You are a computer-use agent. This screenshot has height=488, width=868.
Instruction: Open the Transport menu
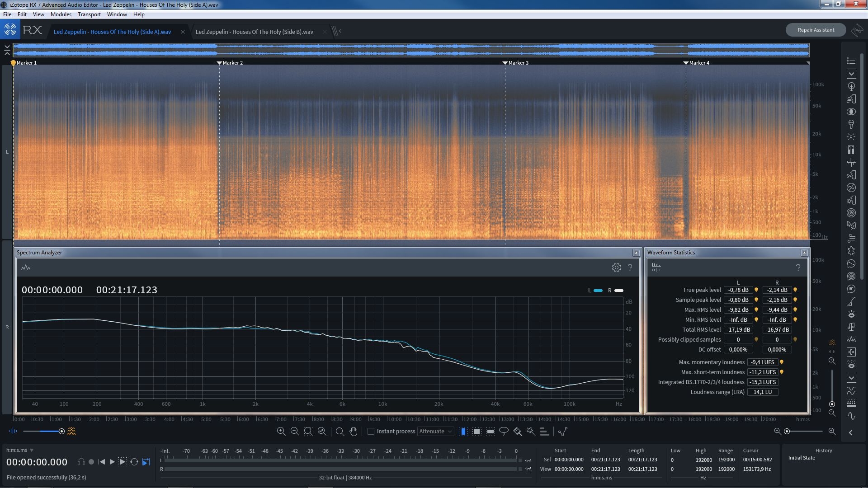(x=89, y=14)
